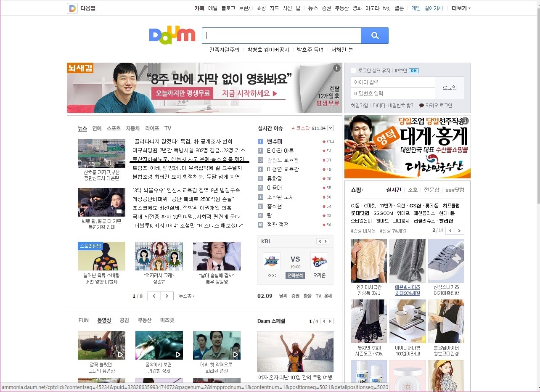Open the 다음앱 app icon link
The width and height of the screenshot is (540, 392).
click(x=72, y=8)
